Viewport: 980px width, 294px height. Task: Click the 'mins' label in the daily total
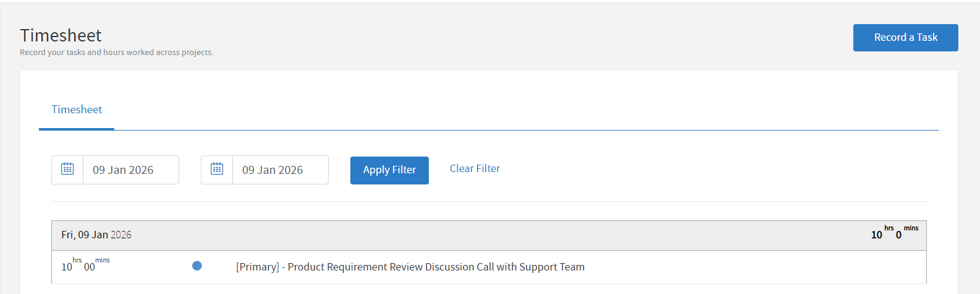pos(911,228)
